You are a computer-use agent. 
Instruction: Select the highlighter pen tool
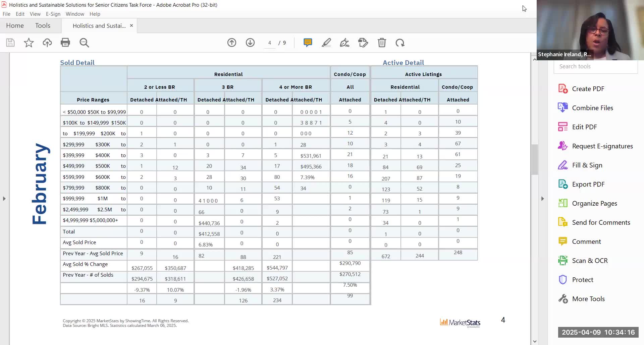click(x=326, y=43)
